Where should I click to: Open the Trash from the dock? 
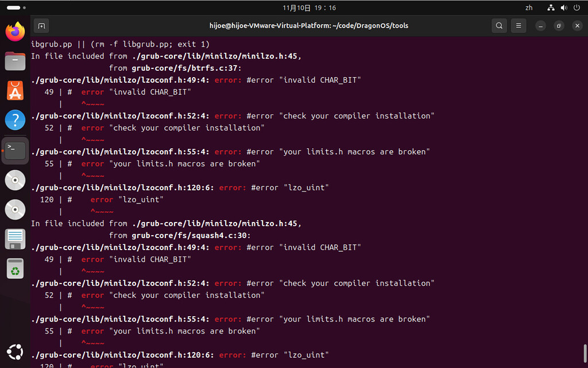[14, 269]
